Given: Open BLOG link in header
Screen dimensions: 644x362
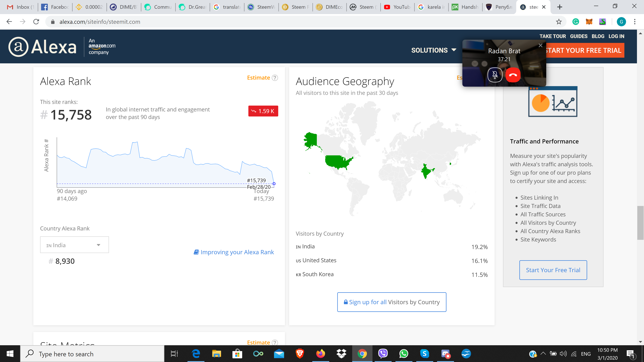Looking at the screenshot, I should [598, 36].
